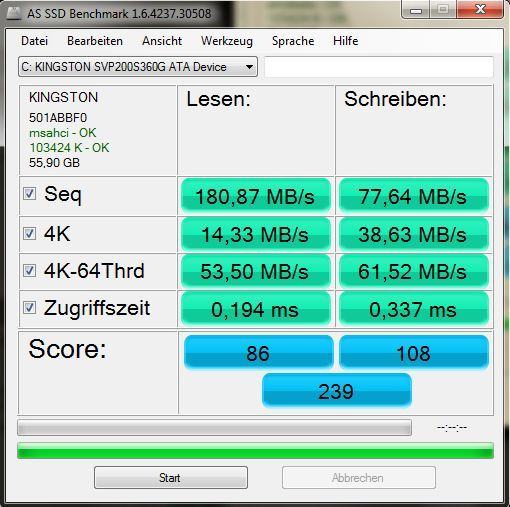Open the Werkzeug menu
510x507 pixels.
(227, 41)
